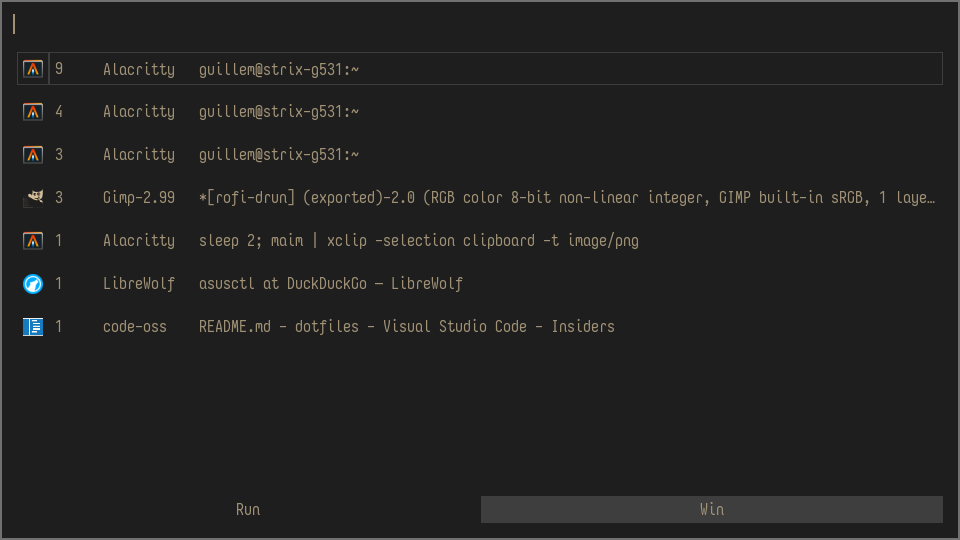Select guillem@strix-g531:~ title in Alacritty workspace 3 row

(x=279, y=155)
